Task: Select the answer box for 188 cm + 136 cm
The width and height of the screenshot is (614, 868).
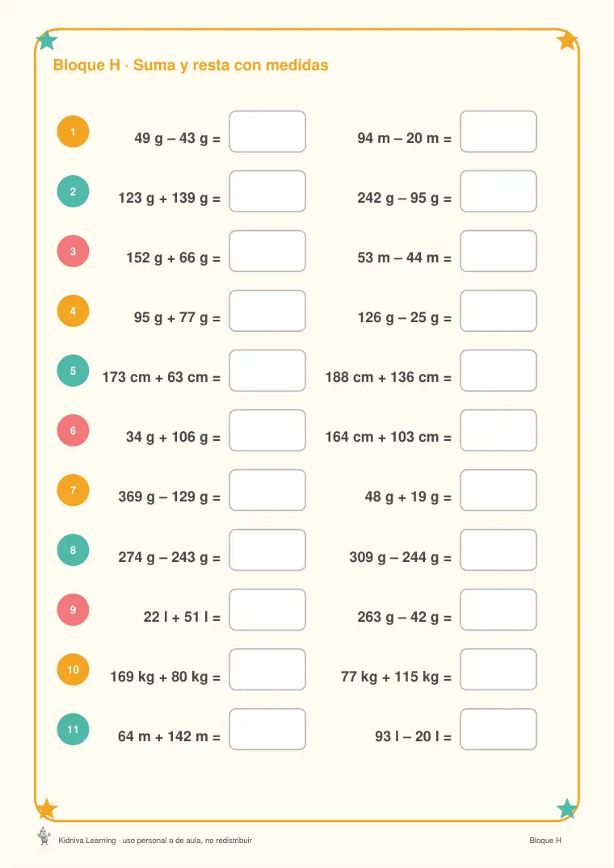Action: (498, 371)
